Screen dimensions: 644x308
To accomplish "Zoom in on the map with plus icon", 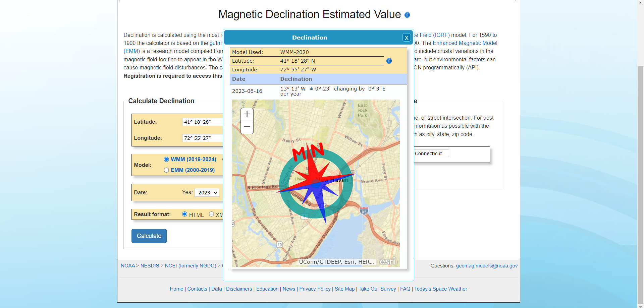I will [247, 114].
